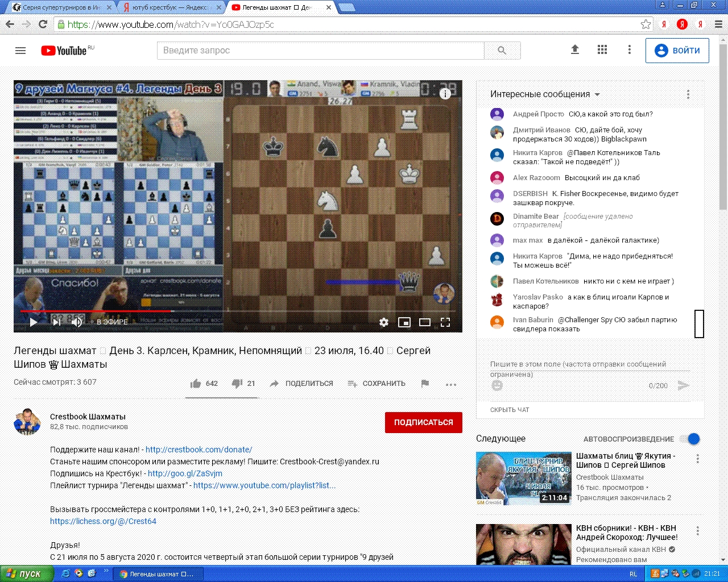Click the search magnifier button
728x582 pixels.
[x=502, y=51]
